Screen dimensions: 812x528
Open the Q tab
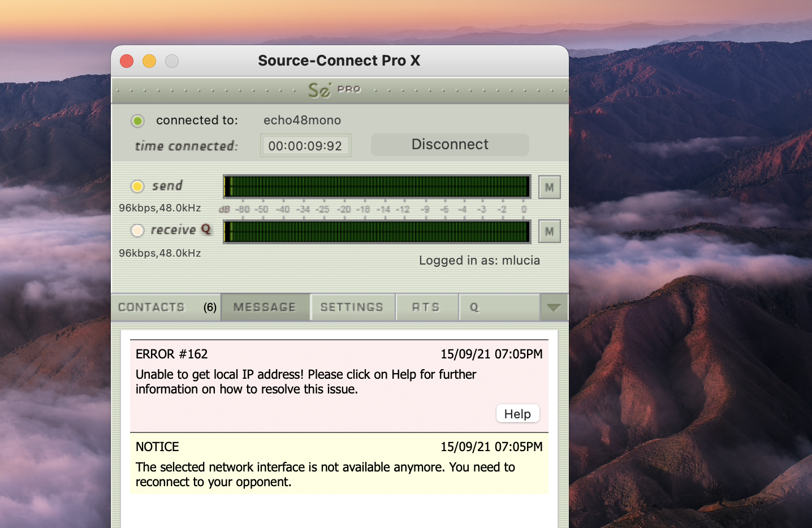474,307
